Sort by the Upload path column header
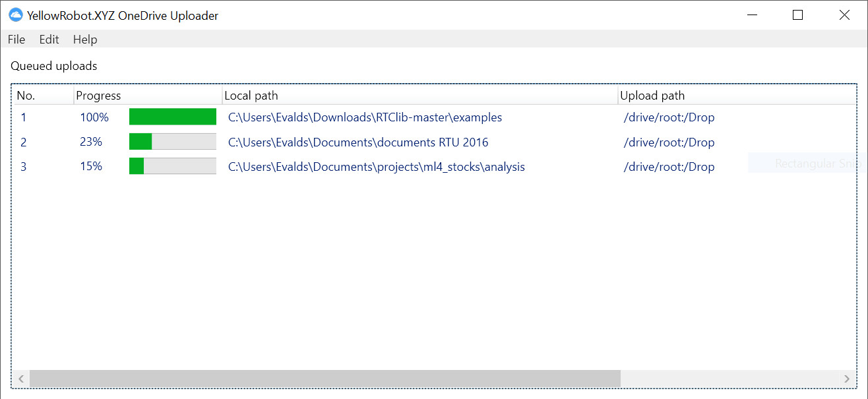Screen dimensions: 868x399 (x=737, y=96)
